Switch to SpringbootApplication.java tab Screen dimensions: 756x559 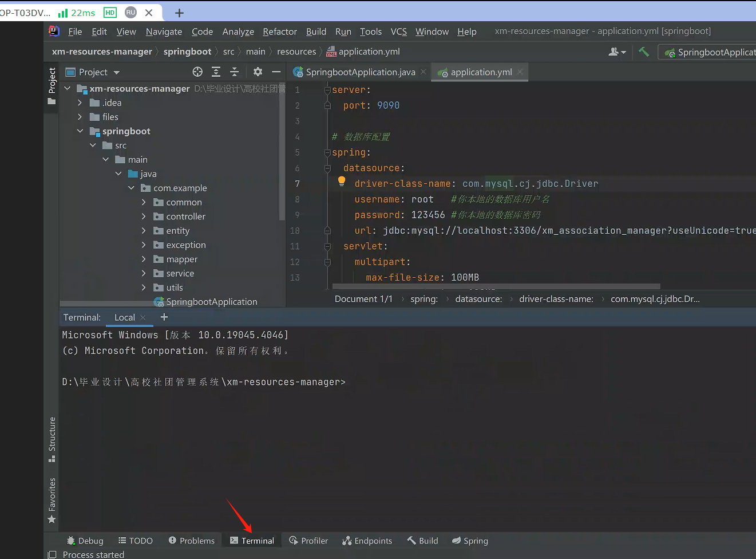[x=359, y=72]
